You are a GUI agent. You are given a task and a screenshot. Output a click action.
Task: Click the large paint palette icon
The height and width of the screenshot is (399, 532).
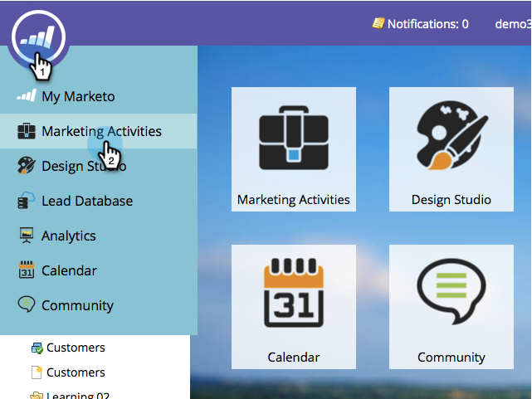(x=452, y=135)
